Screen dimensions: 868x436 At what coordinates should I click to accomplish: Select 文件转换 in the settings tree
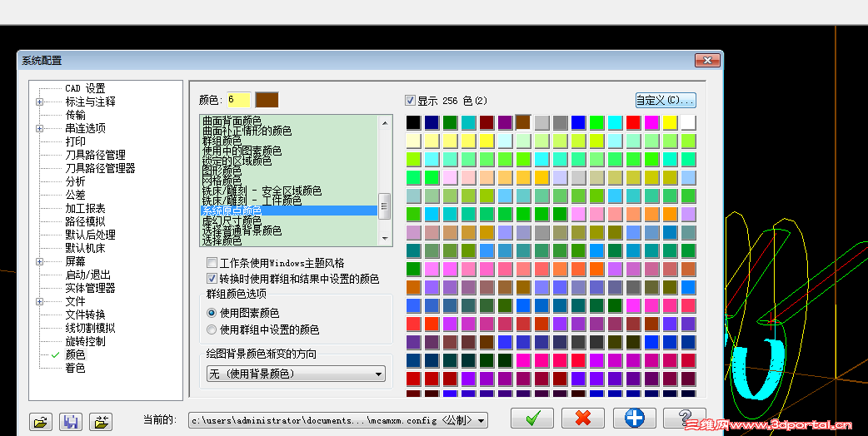tap(85, 315)
